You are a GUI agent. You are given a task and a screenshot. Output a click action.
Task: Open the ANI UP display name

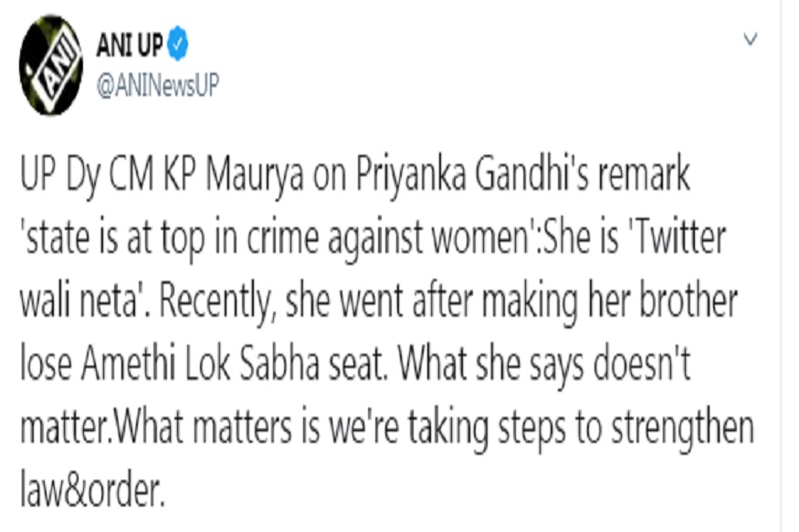pos(130,45)
